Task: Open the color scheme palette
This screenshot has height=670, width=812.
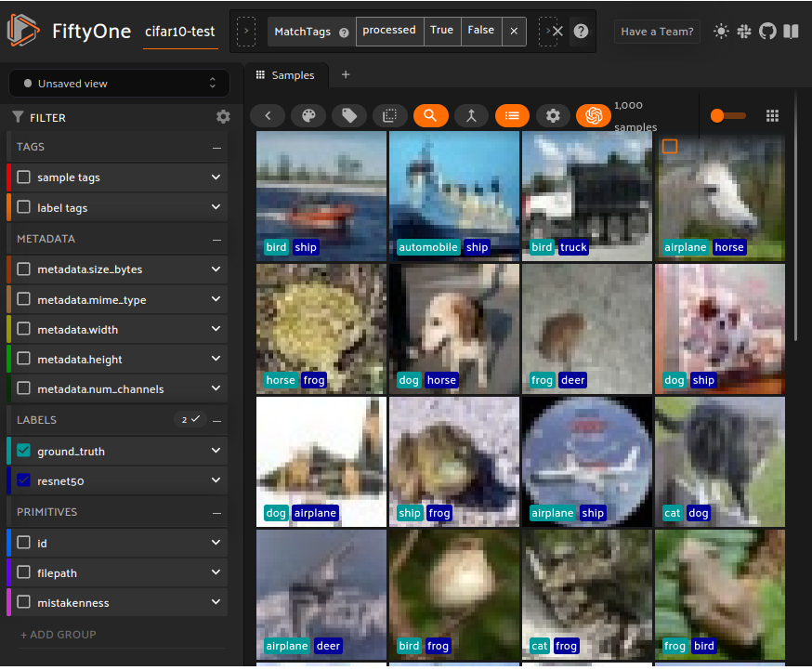Action: point(308,116)
